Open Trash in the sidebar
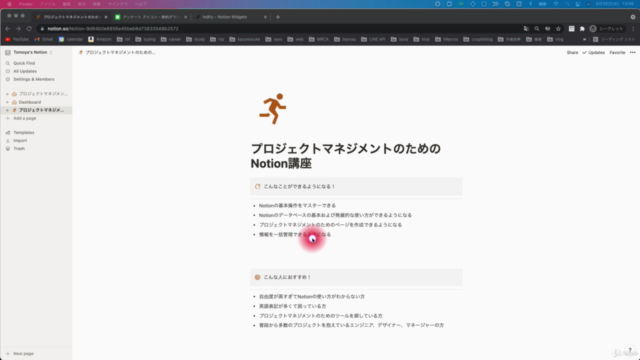The width and height of the screenshot is (640, 360). click(x=19, y=149)
